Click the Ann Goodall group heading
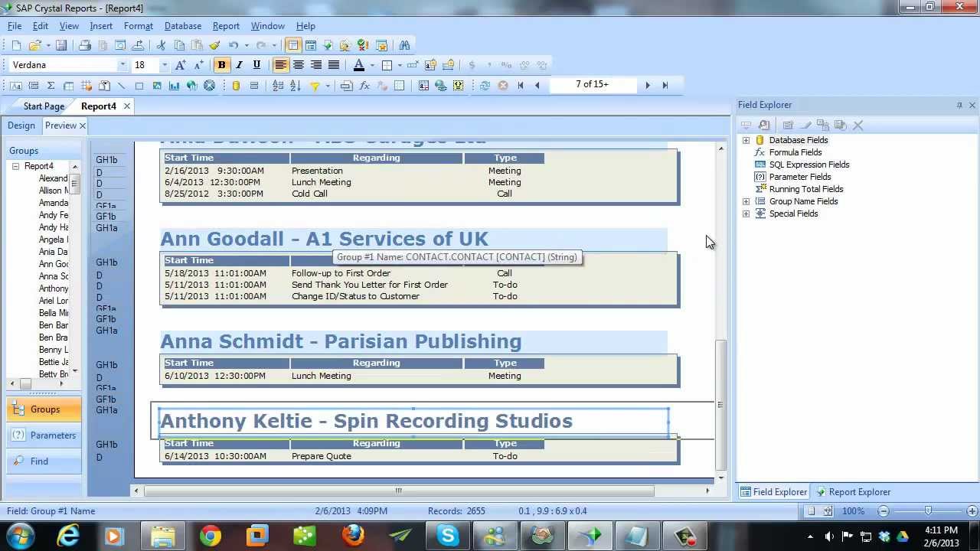This screenshot has width=980, height=551. point(324,239)
